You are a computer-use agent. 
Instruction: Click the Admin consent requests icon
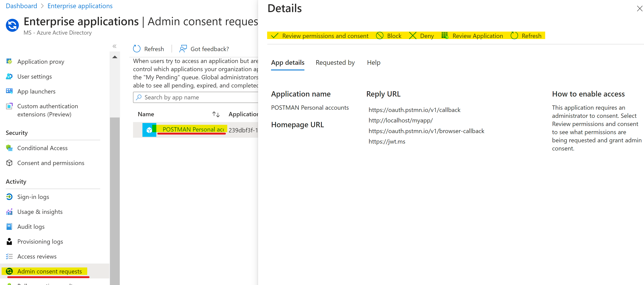9,271
